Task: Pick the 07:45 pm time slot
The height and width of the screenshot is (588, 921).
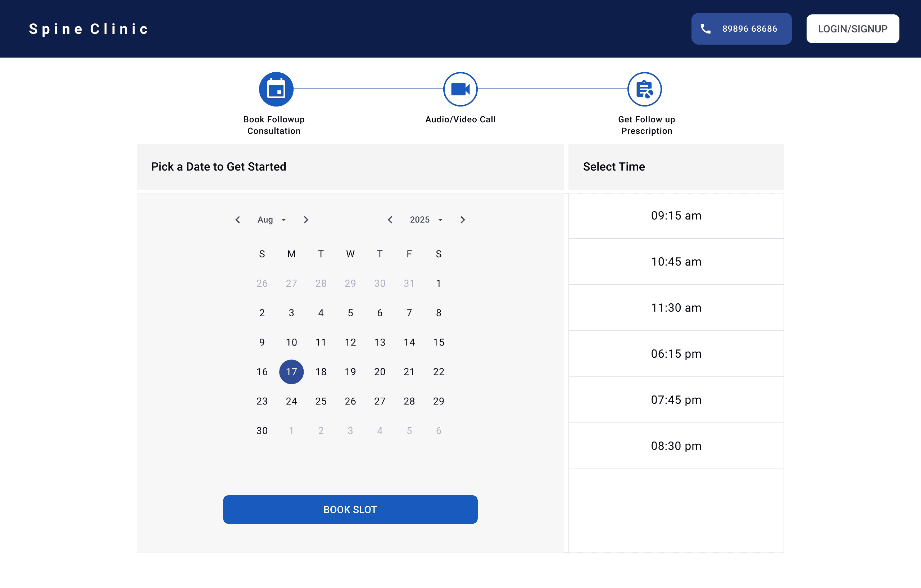Action: pos(676,400)
